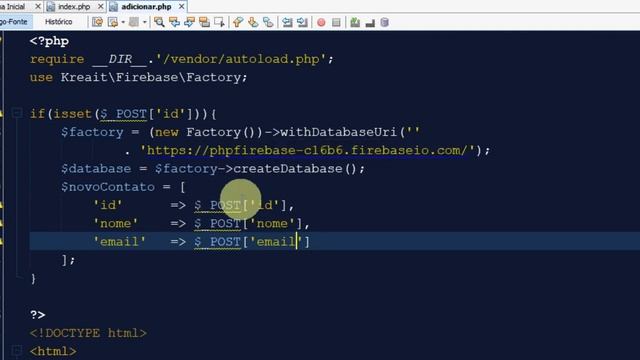Open the Histórico view

pyautogui.click(x=58, y=22)
